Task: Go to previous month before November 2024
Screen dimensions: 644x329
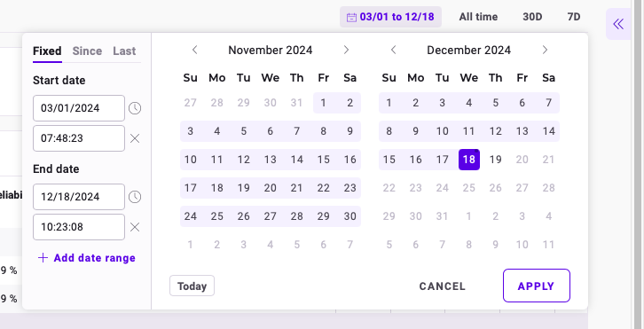Action: pos(194,51)
